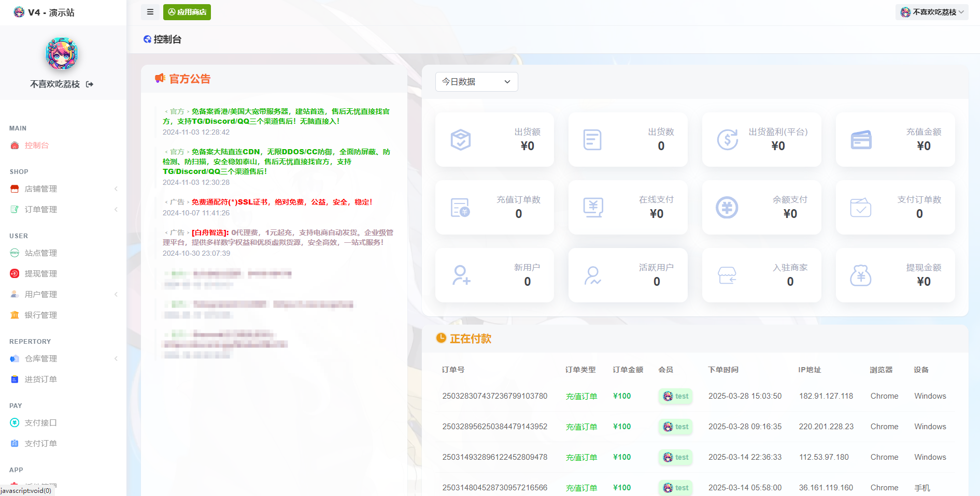
Task: Click the 余额支付 yen coin icon
Action: pyautogui.click(x=727, y=208)
